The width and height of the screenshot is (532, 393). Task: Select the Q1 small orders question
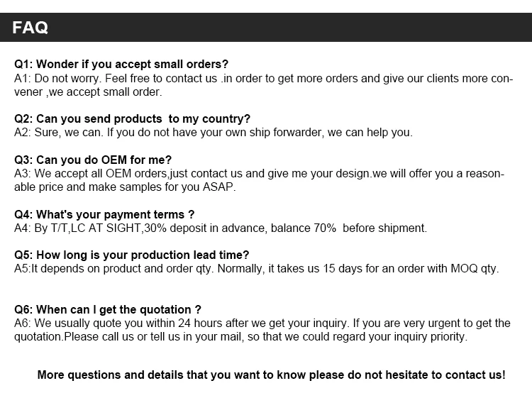pos(121,65)
